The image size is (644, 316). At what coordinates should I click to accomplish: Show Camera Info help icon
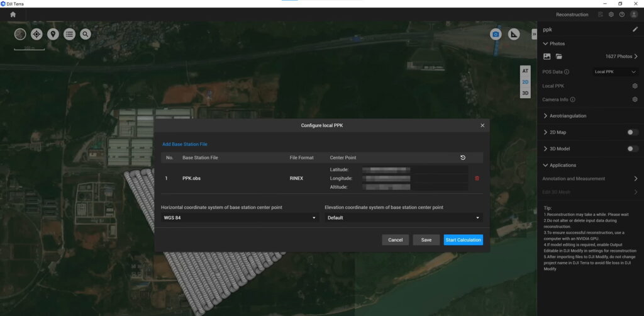[572, 99]
